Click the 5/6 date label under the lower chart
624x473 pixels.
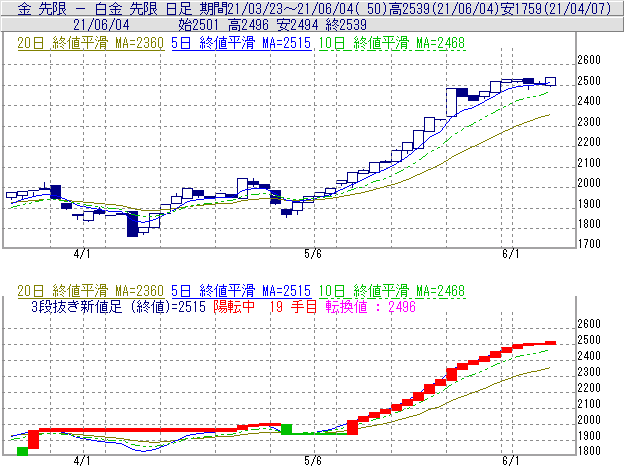[x=313, y=461]
